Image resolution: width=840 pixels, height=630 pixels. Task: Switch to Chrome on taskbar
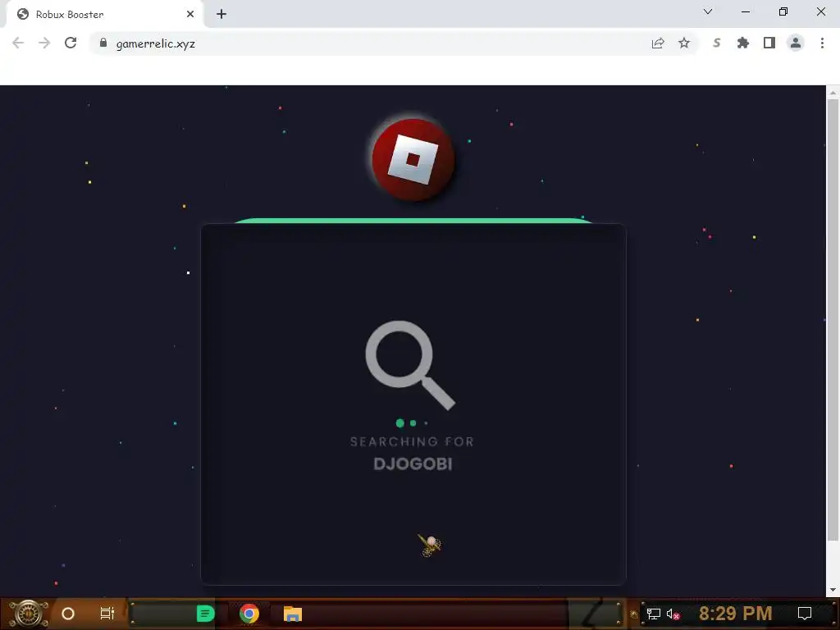click(x=249, y=614)
